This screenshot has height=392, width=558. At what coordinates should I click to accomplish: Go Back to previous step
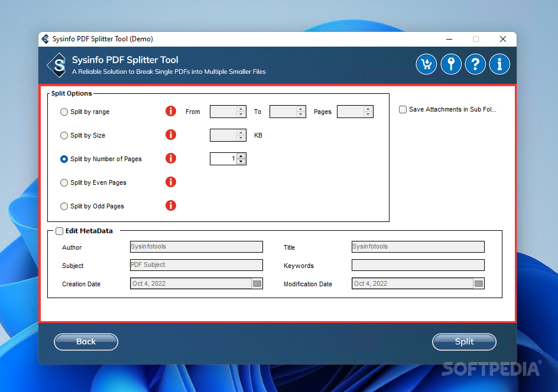point(86,342)
